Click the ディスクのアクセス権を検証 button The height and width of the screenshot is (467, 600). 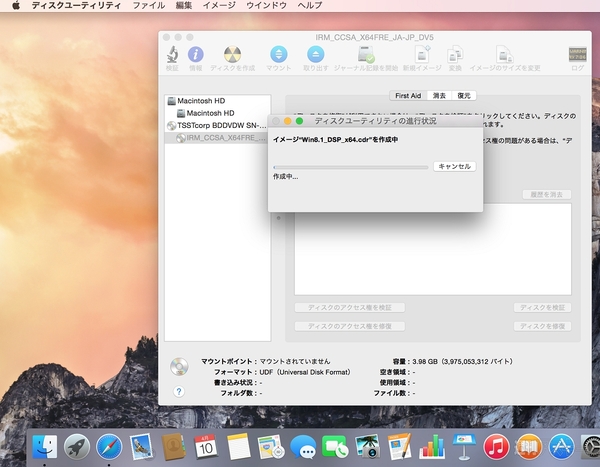click(350, 307)
